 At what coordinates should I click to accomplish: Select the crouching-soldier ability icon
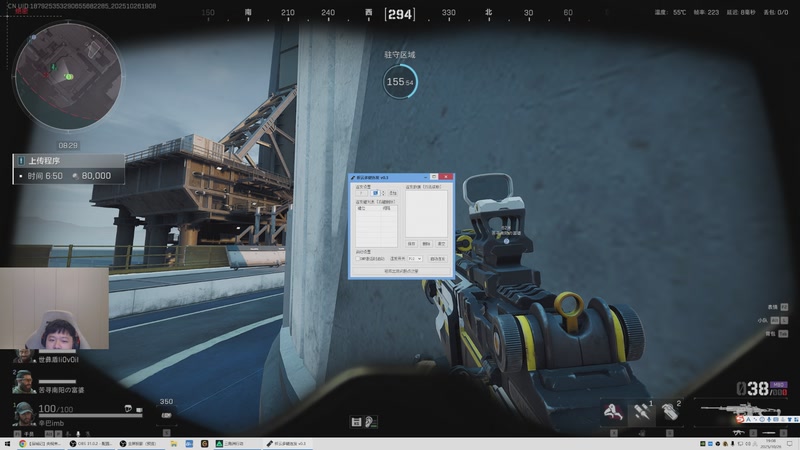point(613,412)
